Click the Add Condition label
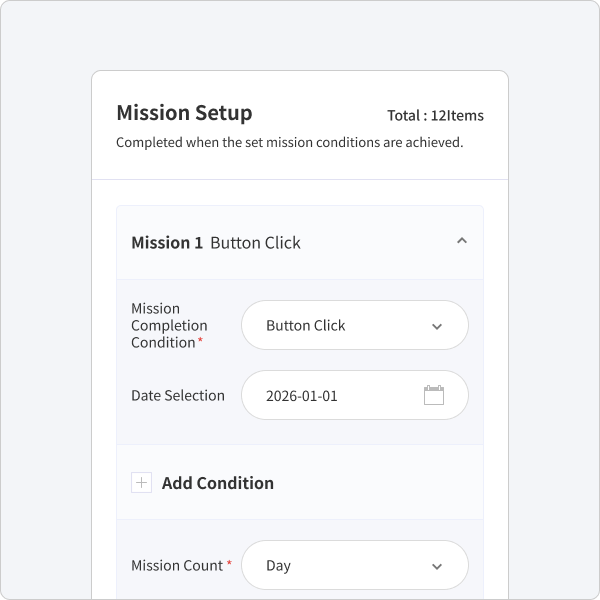 218,483
